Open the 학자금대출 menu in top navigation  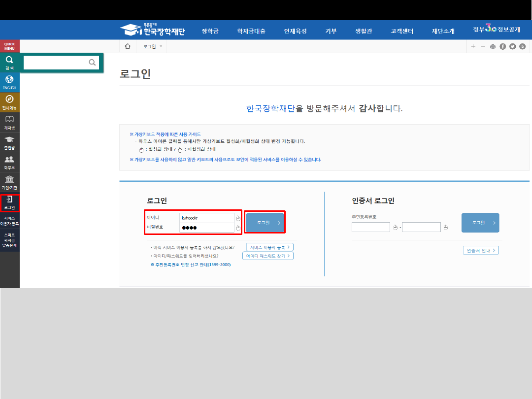pos(251,31)
